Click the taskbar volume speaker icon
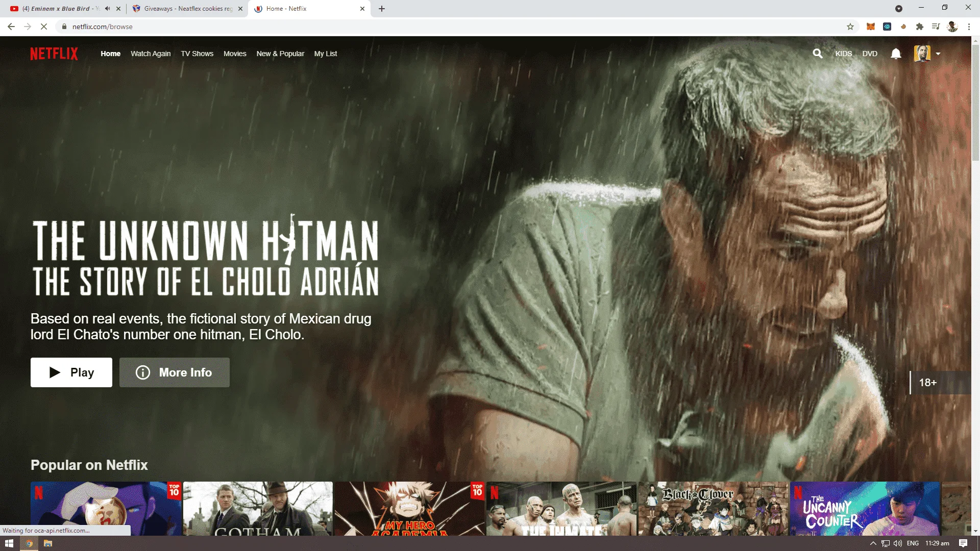Image resolution: width=980 pixels, height=551 pixels. (x=898, y=543)
